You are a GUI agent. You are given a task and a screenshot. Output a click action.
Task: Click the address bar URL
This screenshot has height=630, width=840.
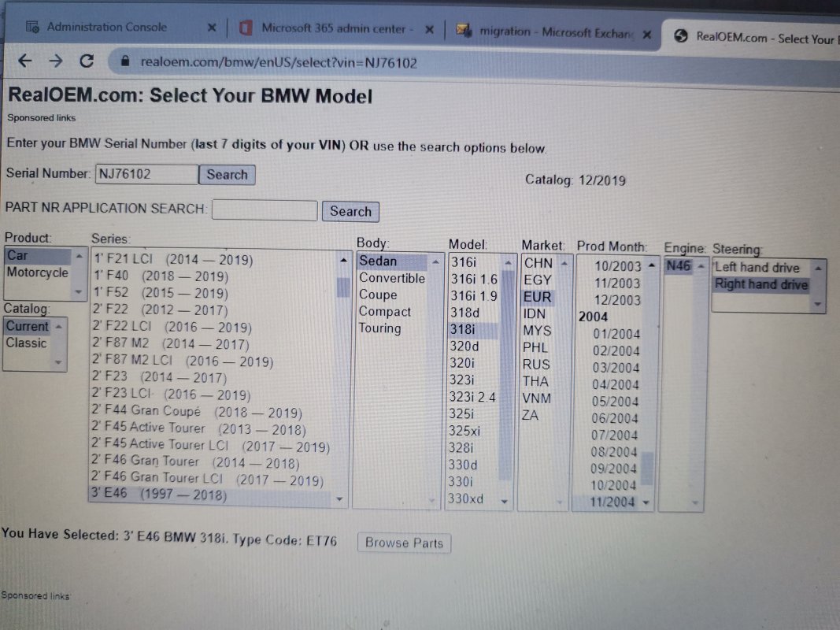coord(279,63)
